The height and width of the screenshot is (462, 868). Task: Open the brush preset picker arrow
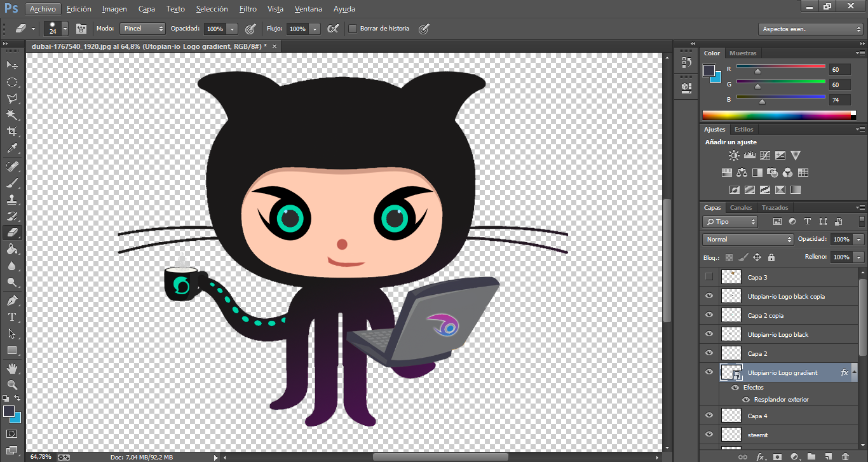[x=65, y=29]
